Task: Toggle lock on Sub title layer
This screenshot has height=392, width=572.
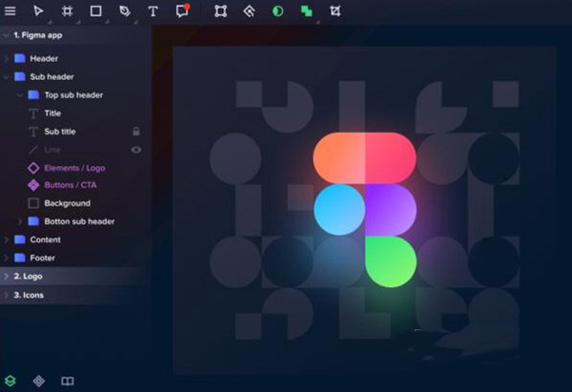Action: tap(136, 132)
